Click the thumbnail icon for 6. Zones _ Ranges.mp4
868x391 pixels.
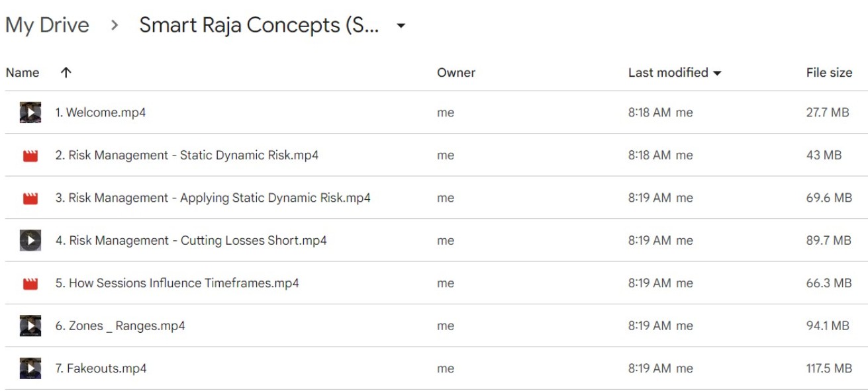click(30, 326)
